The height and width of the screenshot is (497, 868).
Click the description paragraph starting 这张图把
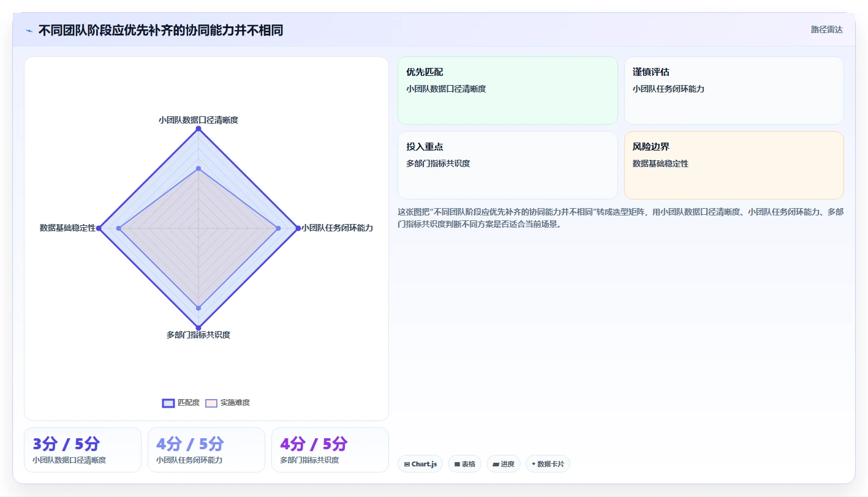point(621,218)
